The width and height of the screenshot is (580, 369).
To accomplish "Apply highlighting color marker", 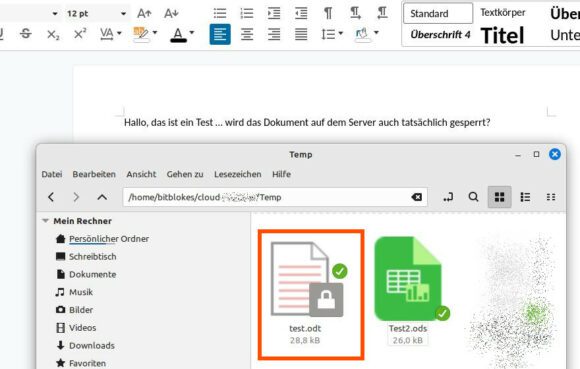I will point(141,34).
